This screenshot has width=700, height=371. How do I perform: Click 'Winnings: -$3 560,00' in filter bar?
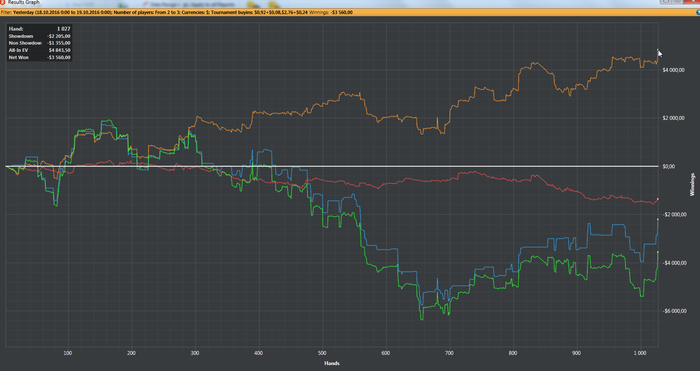[x=331, y=13]
